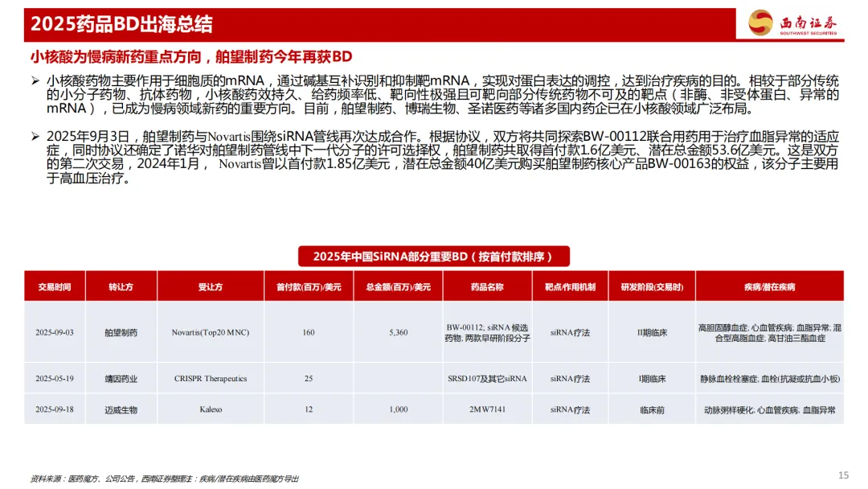Select the upfront payment cell 12
868x489 pixels.
pos(309,409)
